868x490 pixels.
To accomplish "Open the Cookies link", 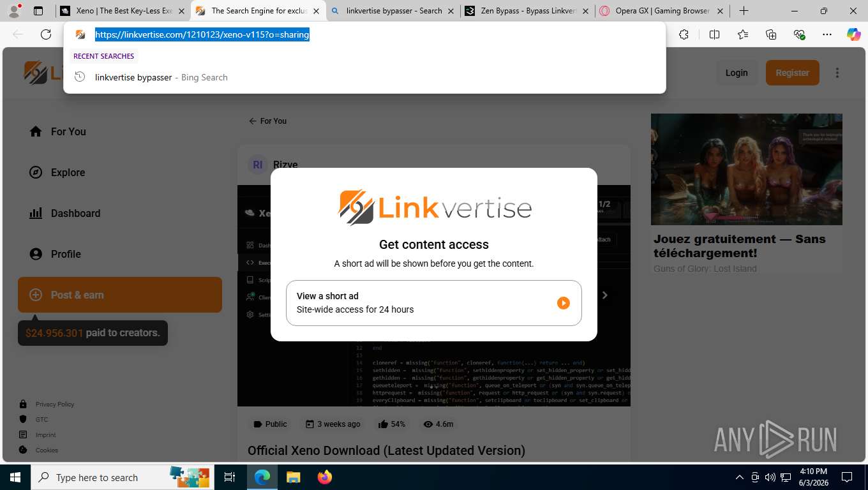I will click(x=47, y=450).
